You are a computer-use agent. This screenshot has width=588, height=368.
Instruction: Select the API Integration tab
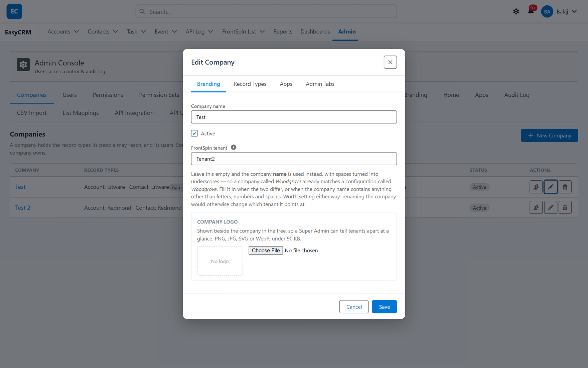click(x=134, y=113)
